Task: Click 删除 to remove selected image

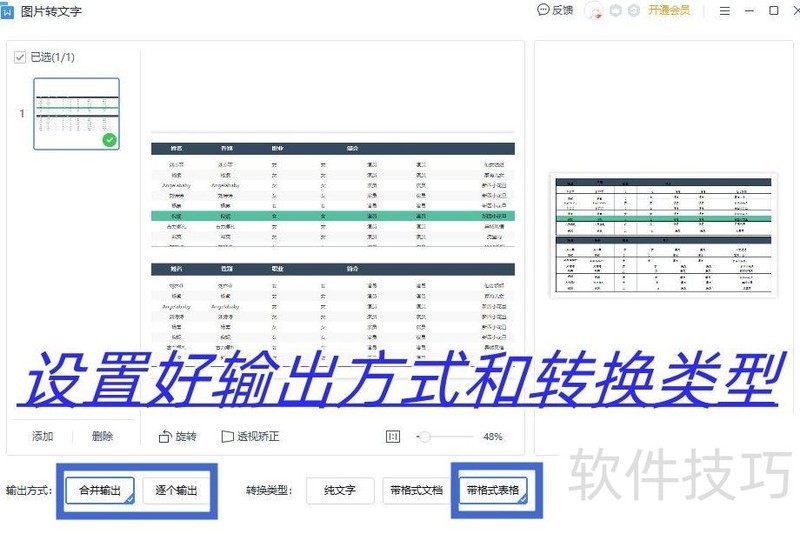Action: [102, 437]
